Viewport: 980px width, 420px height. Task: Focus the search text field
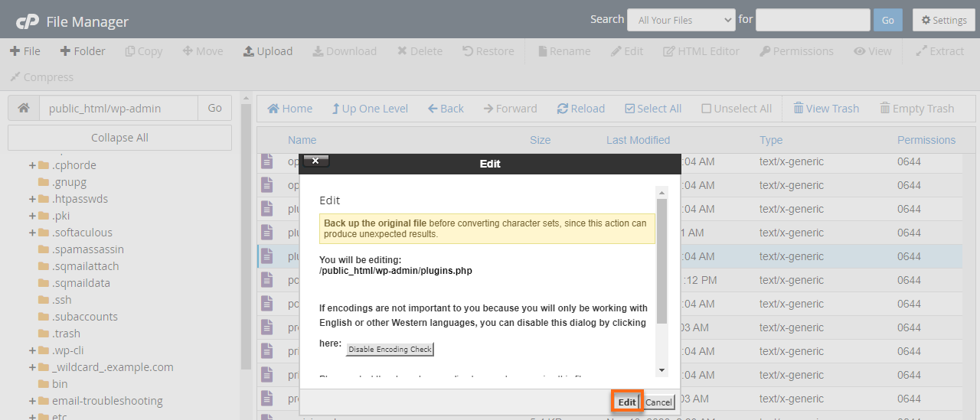(813, 20)
